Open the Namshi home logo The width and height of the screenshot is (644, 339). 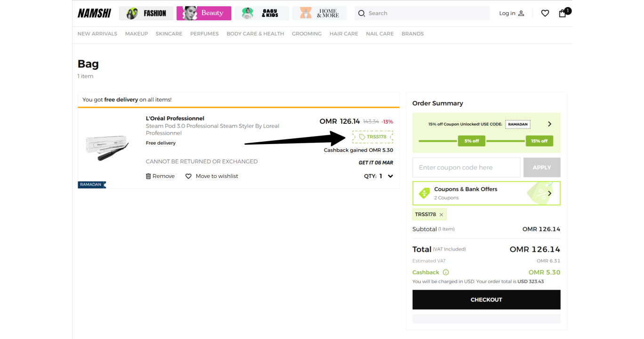tap(94, 13)
